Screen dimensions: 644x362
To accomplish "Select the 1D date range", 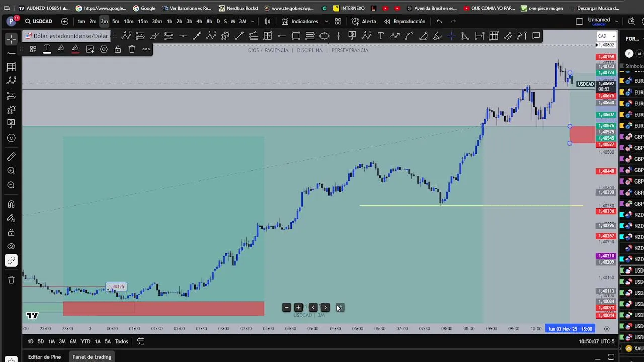I will point(30,341).
